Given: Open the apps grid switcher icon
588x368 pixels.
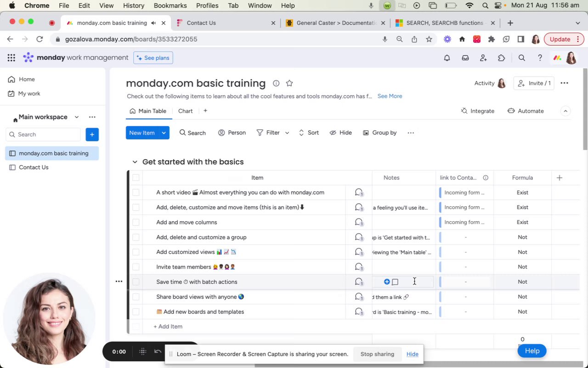Looking at the screenshot, I should coord(11,57).
